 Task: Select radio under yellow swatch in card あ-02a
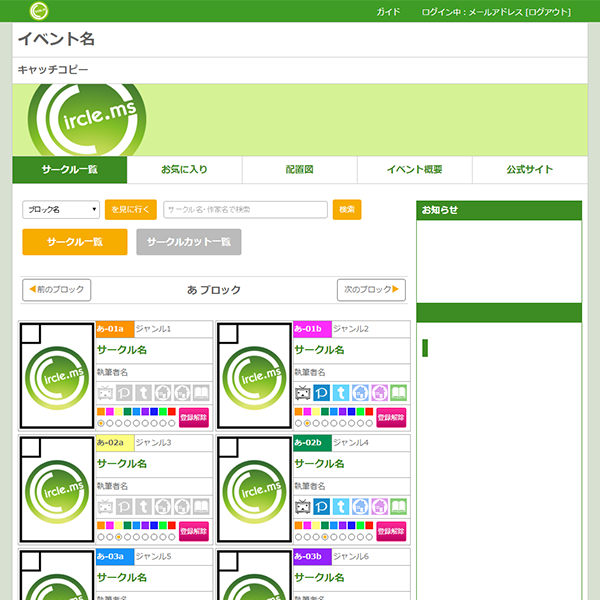coord(119,537)
